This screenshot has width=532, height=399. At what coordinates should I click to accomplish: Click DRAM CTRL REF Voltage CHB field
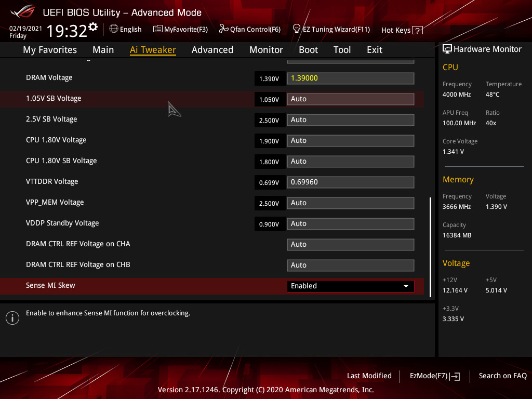tap(351, 265)
